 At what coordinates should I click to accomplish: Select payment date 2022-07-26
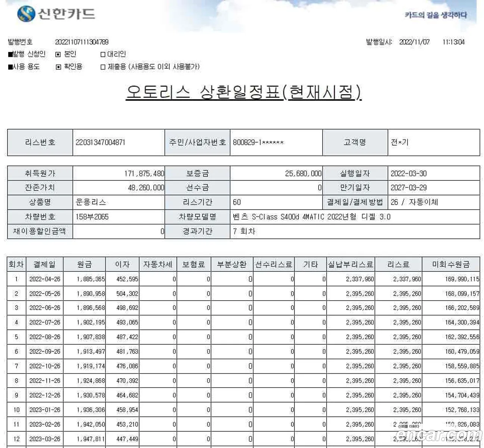click(45, 322)
